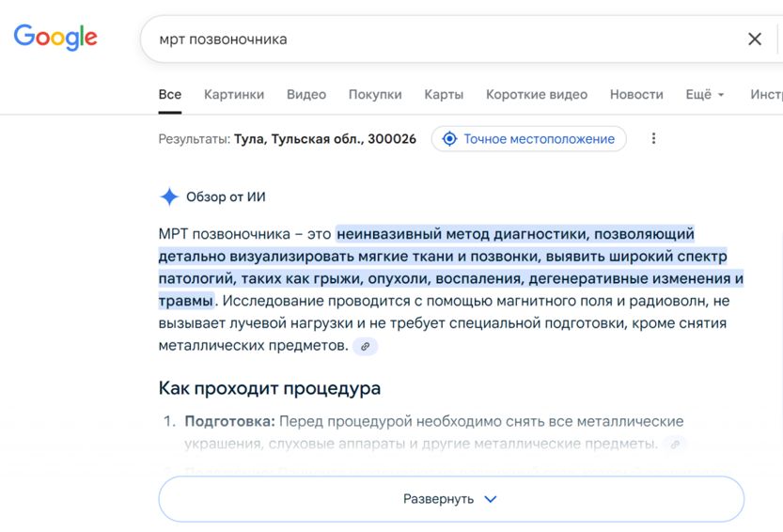This screenshot has width=783, height=532.
Task: Click the Google logo
Action: tap(55, 38)
